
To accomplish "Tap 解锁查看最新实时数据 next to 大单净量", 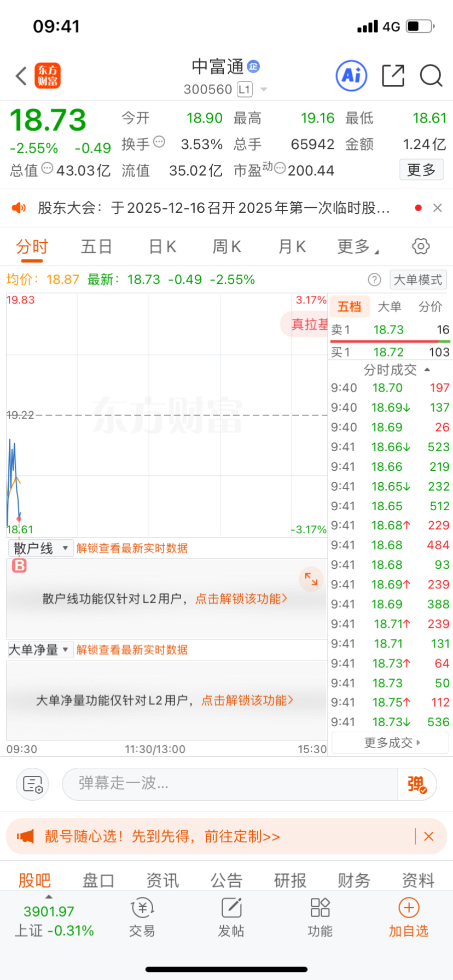I will tap(132, 650).
